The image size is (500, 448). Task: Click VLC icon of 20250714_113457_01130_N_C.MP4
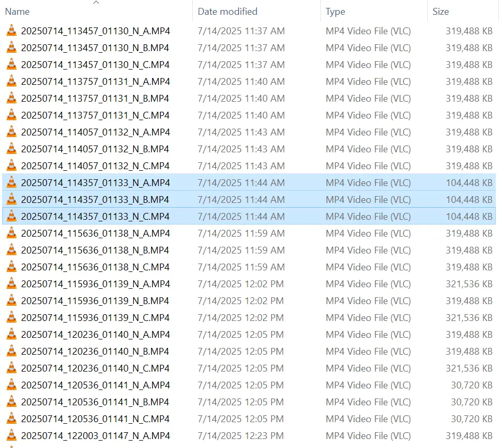[x=12, y=64]
